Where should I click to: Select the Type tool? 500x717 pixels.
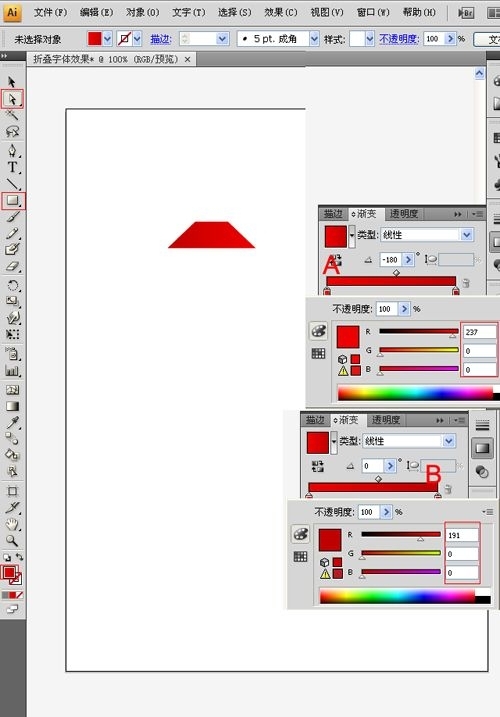[12, 167]
